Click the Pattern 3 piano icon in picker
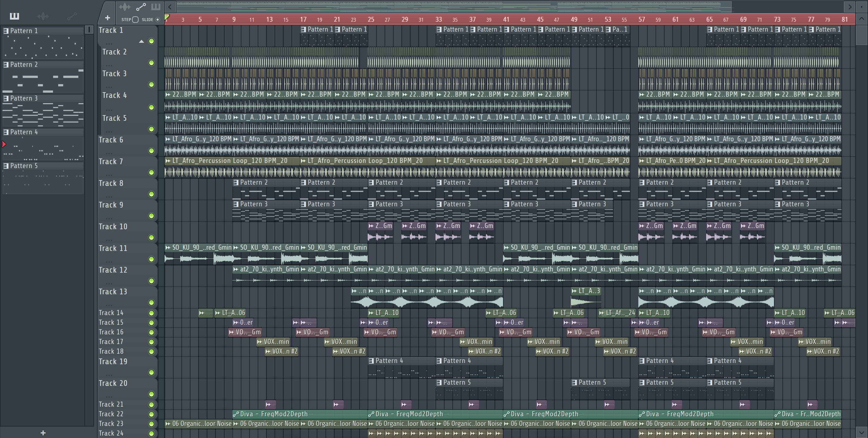The width and height of the screenshot is (868, 438). coord(6,98)
